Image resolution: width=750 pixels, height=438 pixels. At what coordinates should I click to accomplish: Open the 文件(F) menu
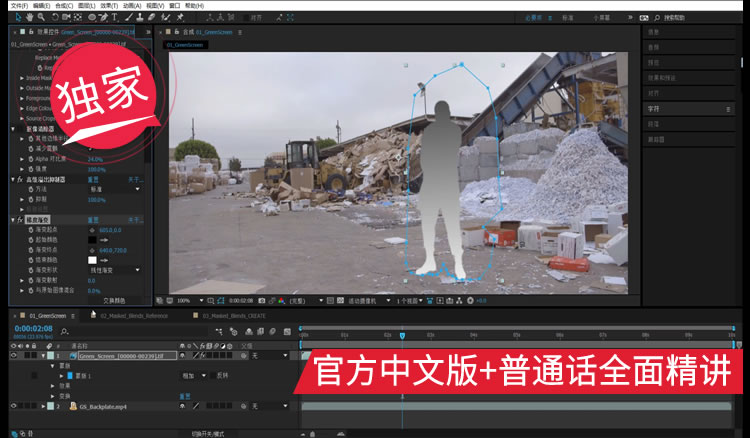pyautogui.click(x=19, y=6)
